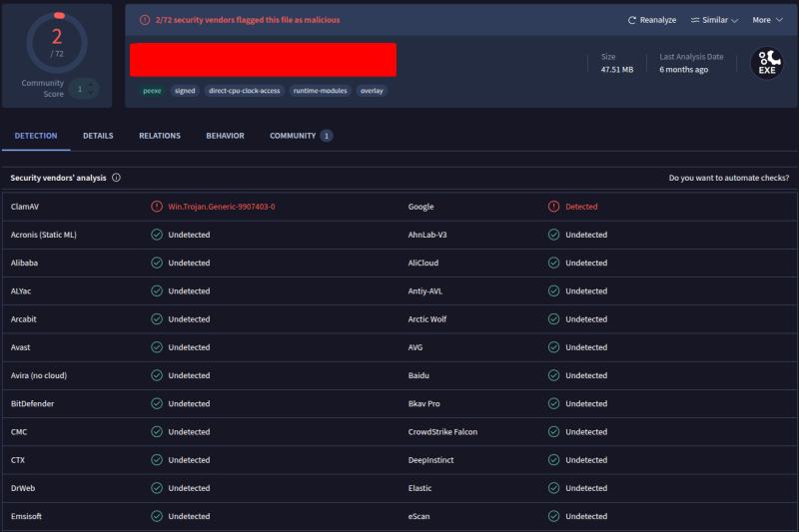Click the Arctic Wolf vendor name

[x=427, y=319]
